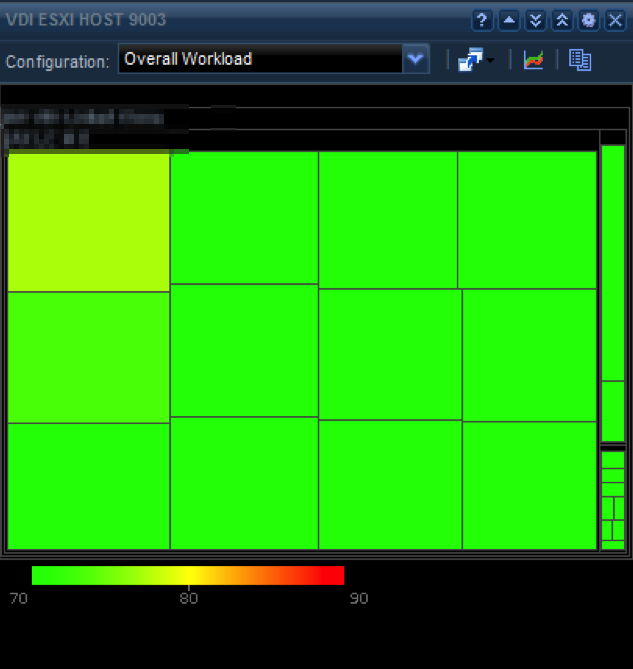Select the bottom-left heatmap cell
Screen dimensions: 633x669
[88, 485]
